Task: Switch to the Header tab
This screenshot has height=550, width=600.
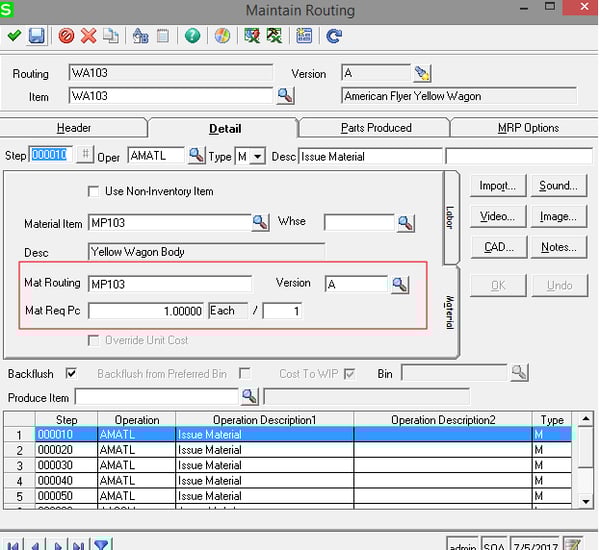Action: click(74, 128)
